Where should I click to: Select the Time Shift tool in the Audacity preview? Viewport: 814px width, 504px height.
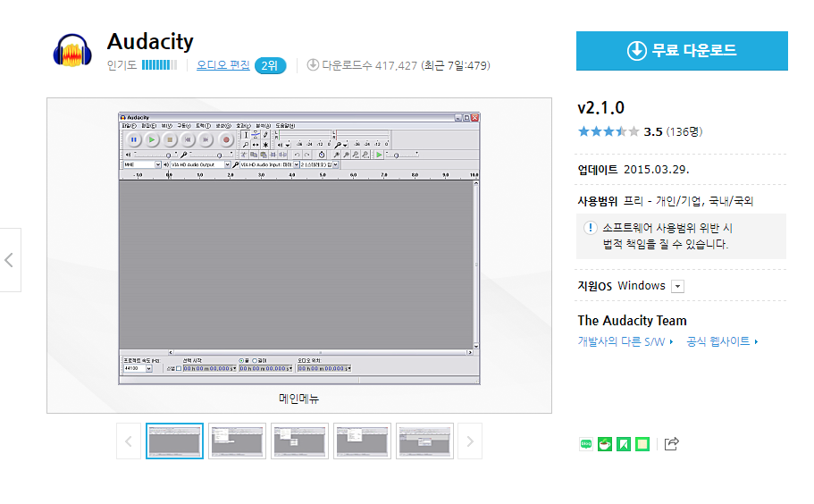point(256,145)
